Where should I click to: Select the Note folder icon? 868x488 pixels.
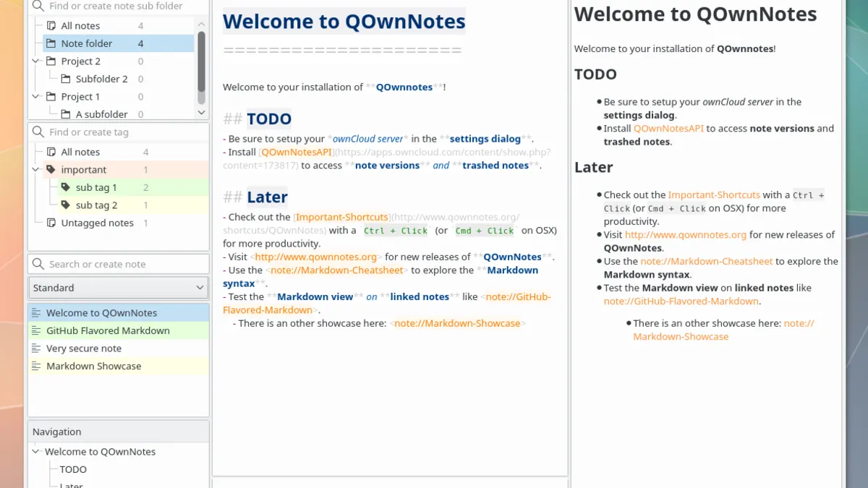click(x=51, y=43)
